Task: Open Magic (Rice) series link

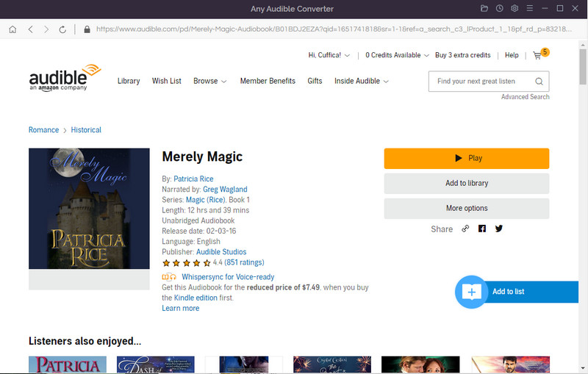Action: pyautogui.click(x=206, y=200)
